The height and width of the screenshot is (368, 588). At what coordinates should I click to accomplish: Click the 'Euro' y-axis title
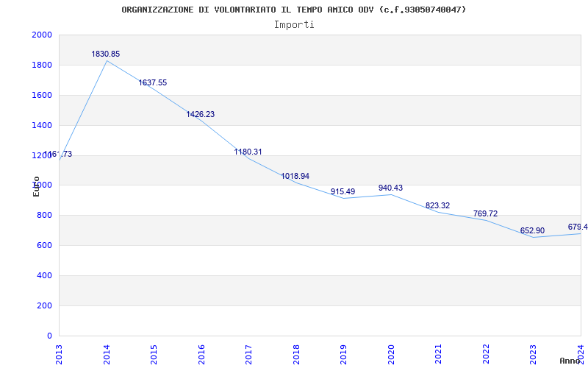point(36,187)
